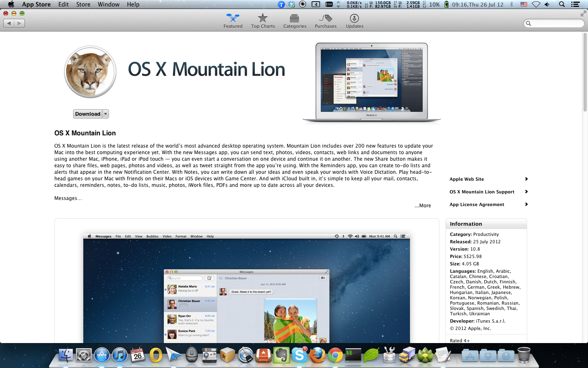Open the dropdown arrow beside Download
The image size is (588, 368).
105,114
